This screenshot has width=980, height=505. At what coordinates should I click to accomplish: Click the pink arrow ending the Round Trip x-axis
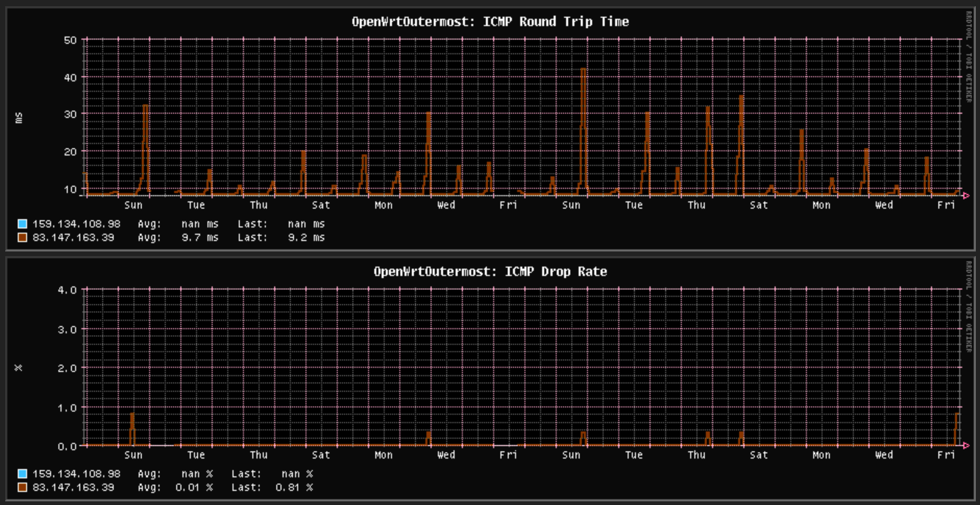[966, 196]
